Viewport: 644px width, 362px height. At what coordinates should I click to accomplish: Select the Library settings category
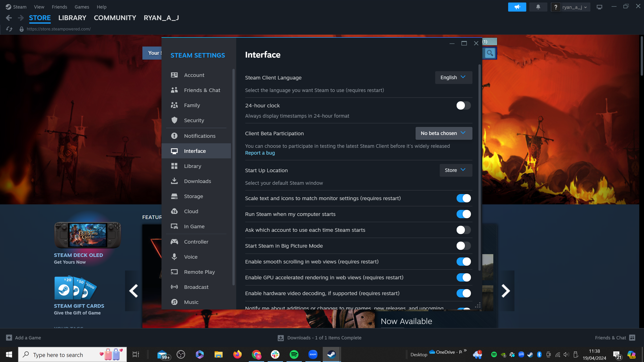point(196,166)
